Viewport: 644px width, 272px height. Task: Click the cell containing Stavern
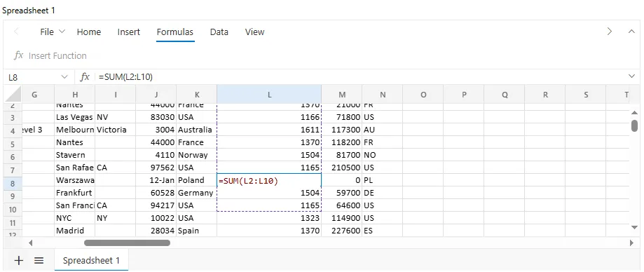click(x=75, y=155)
